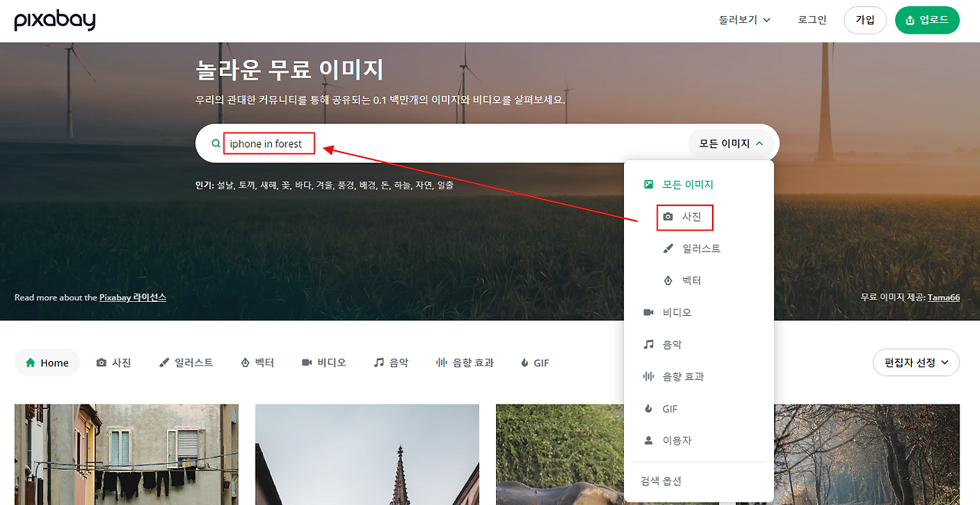Open the 편집자 선정 sort dropdown
Image resolution: width=980 pixels, height=505 pixels.
(x=916, y=362)
